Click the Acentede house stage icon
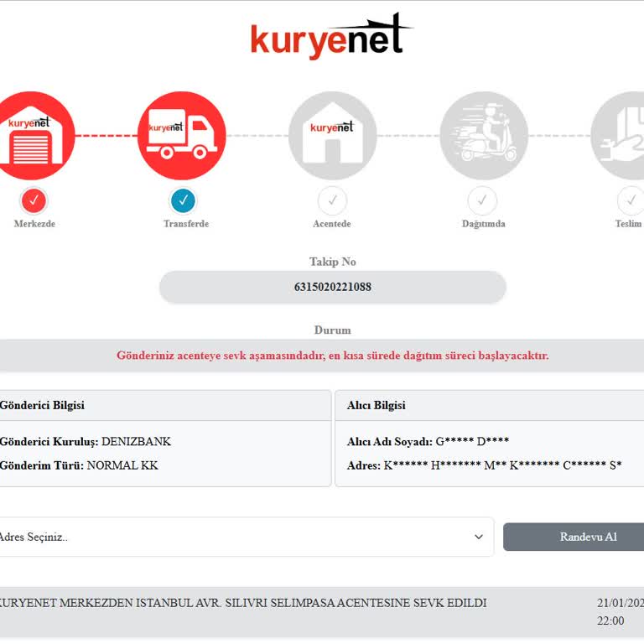The height and width of the screenshot is (644, 644). pyautogui.click(x=332, y=136)
